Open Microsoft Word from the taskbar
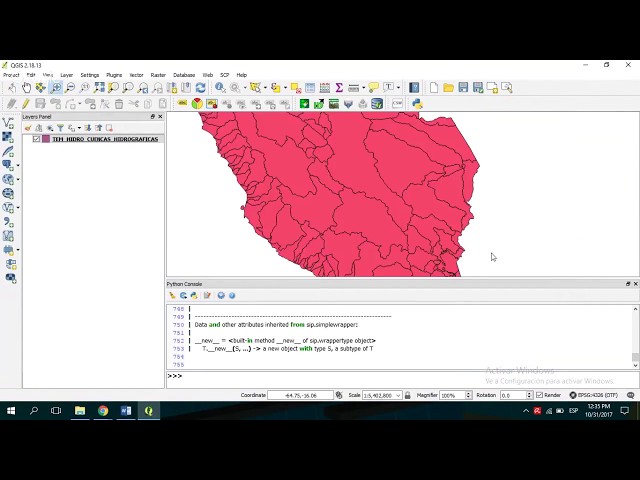 (x=126, y=411)
